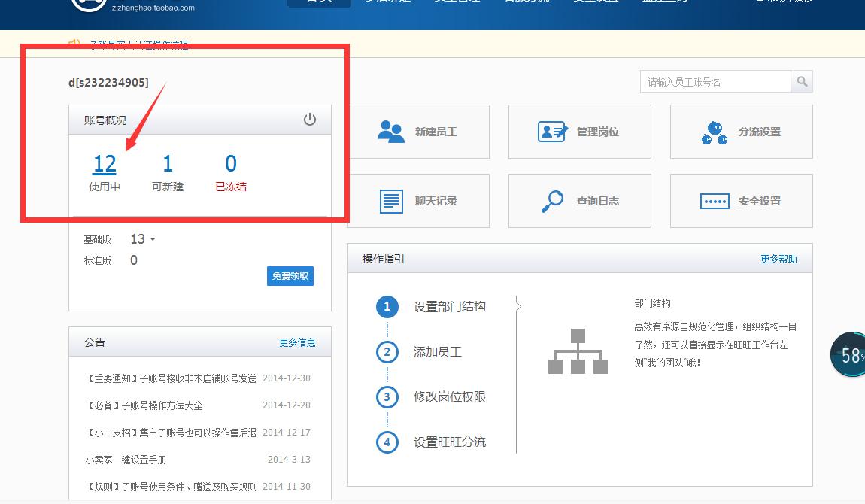Image resolution: width=865 pixels, height=504 pixels.
Task: Open the 安全设置 (Security Settings) icon
Action: click(714, 200)
